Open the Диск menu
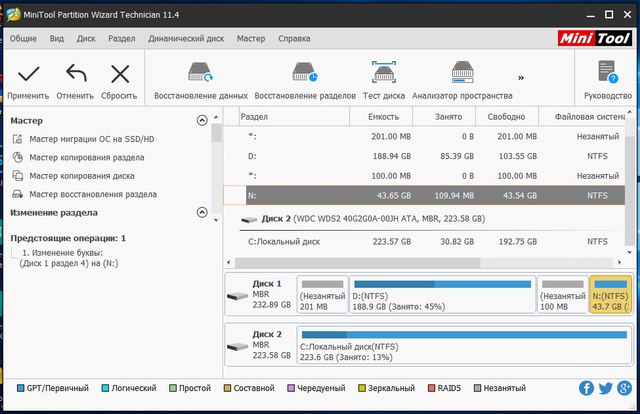Viewport: 640px width, 414px height. (x=86, y=38)
